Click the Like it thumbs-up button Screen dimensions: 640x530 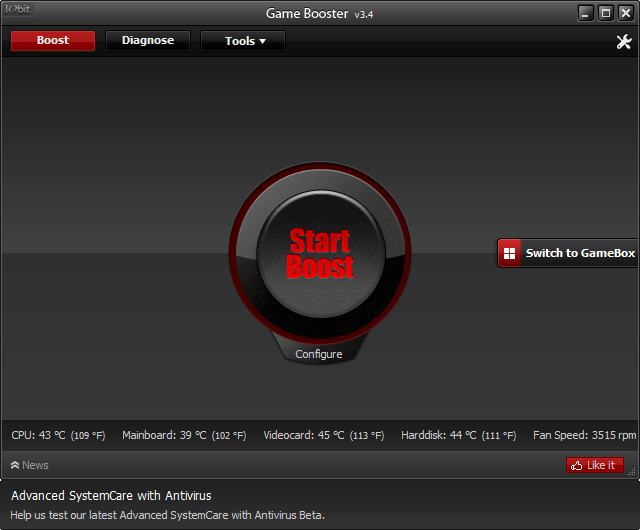click(594, 465)
